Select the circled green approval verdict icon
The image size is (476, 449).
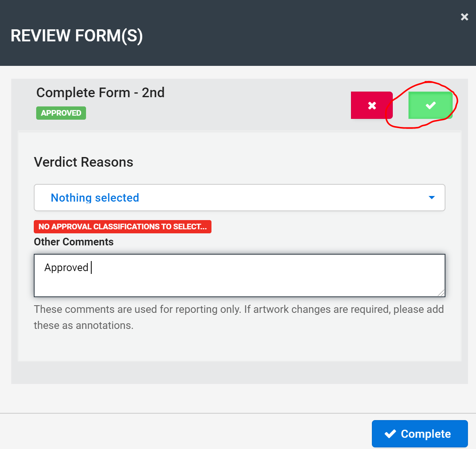point(431,105)
